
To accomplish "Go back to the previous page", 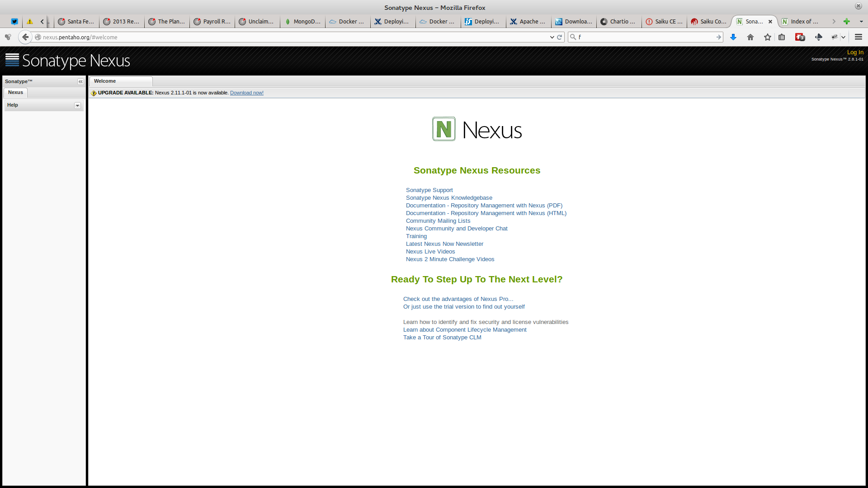I will pos(25,37).
